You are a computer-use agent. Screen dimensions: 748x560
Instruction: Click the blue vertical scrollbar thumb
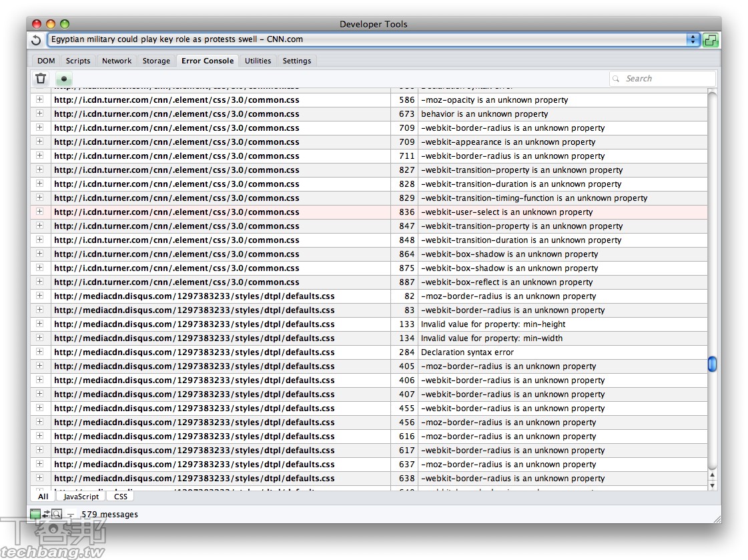click(712, 364)
